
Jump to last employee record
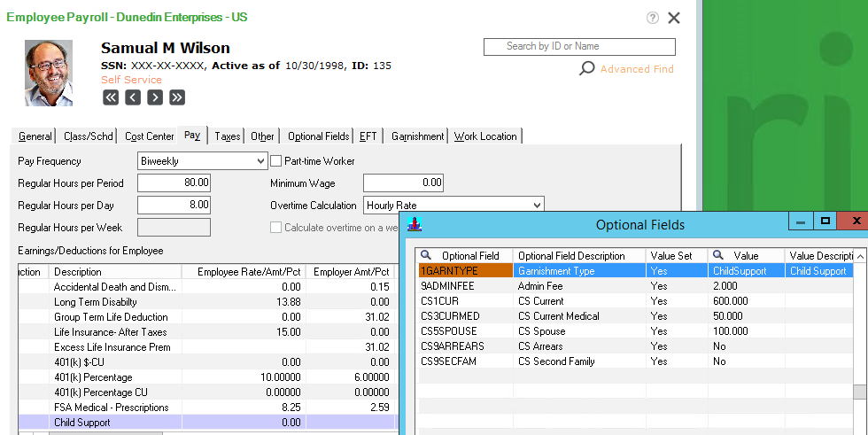coord(177,97)
